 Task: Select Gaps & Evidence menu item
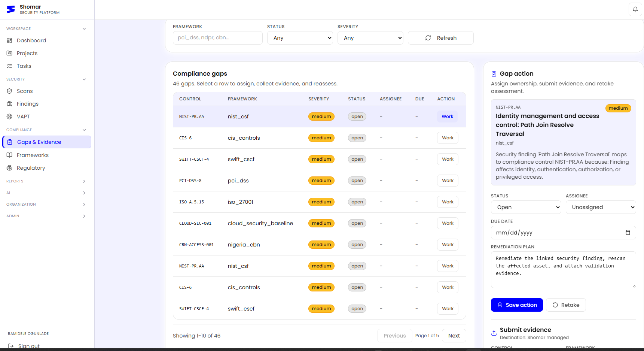[x=47, y=142]
